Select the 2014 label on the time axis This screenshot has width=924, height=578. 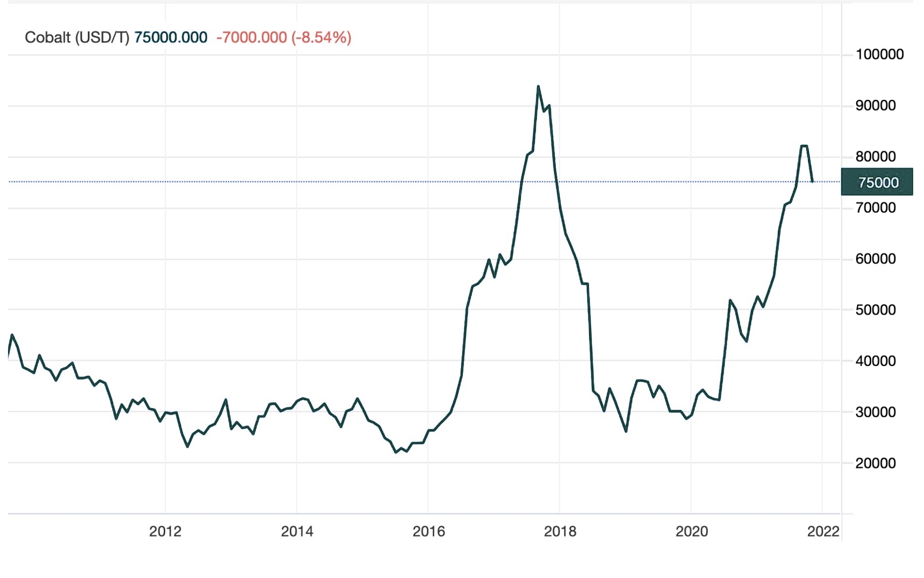point(297,531)
